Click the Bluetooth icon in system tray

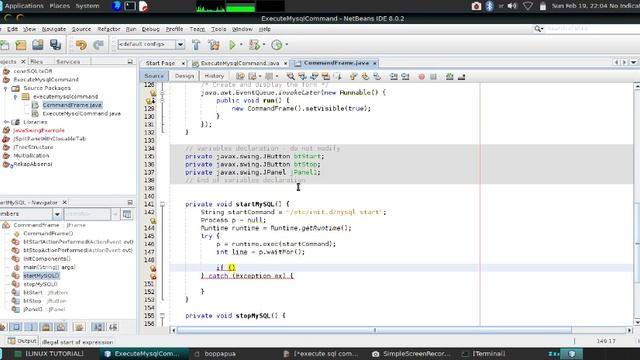pyautogui.click(x=489, y=6)
